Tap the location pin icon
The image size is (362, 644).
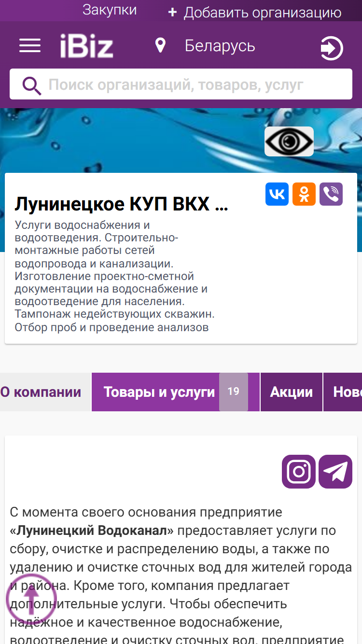[160, 46]
